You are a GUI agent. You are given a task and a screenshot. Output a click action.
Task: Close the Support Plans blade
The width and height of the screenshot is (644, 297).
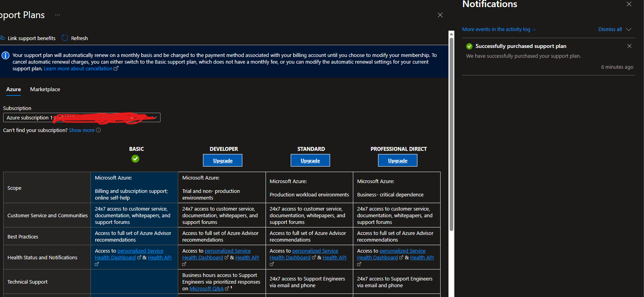coord(440,15)
